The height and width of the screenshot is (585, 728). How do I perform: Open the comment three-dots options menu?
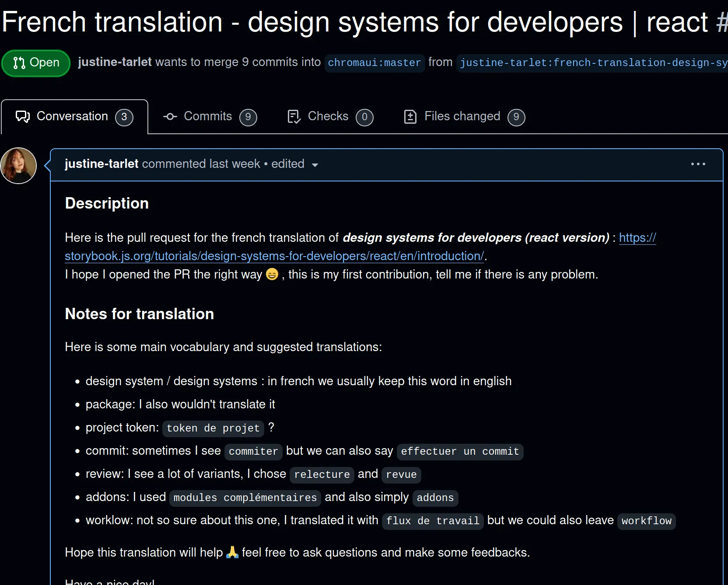pos(698,164)
